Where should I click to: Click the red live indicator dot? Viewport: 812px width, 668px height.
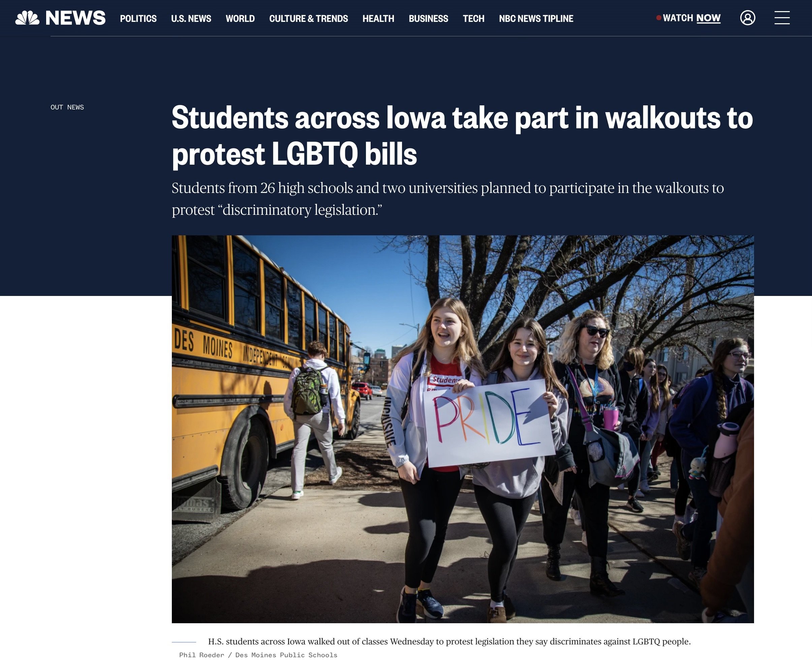pos(658,18)
